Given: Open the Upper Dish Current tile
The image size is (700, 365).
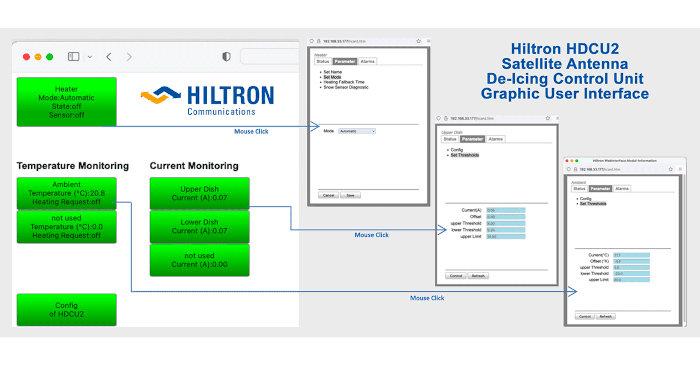Looking at the screenshot, I should [x=200, y=193].
